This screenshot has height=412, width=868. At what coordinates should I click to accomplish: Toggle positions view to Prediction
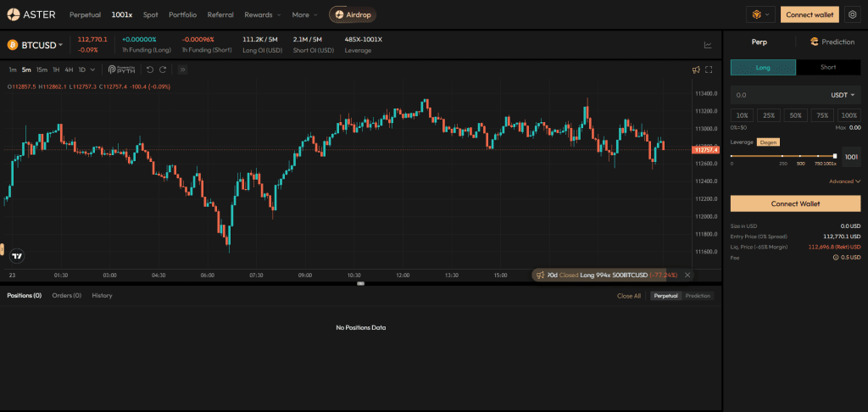click(698, 296)
